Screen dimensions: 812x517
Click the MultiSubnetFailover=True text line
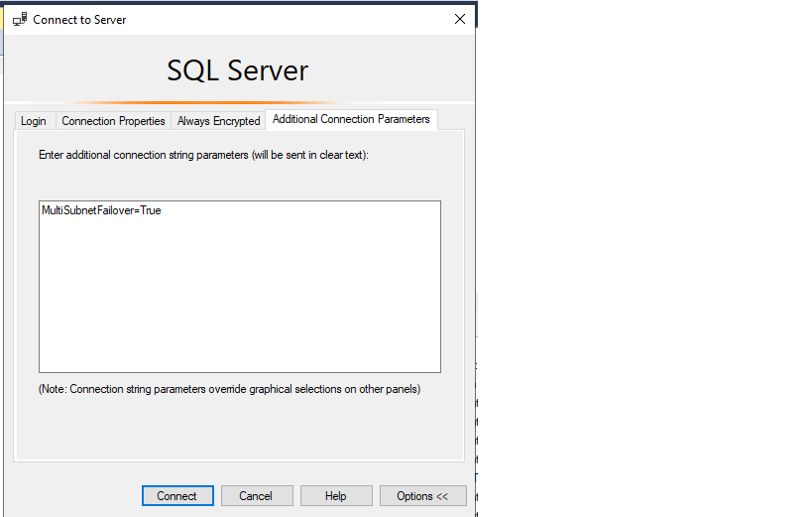[x=101, y=210]
